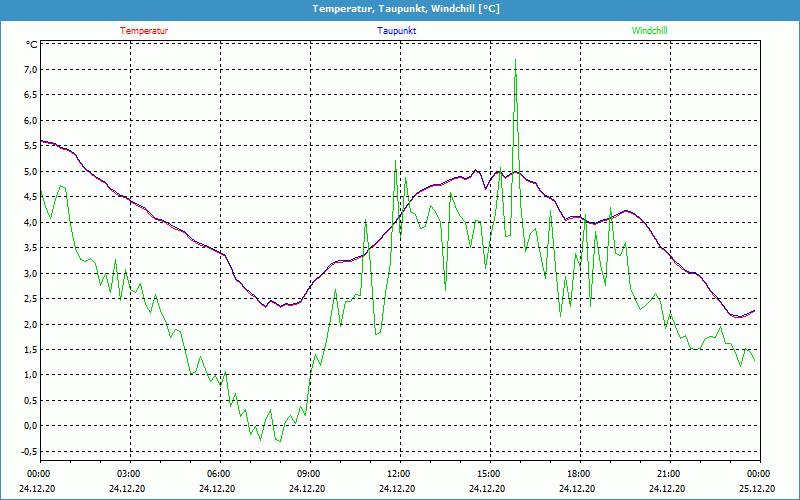This screenshot has height=500, width=800.
Task: Click the 5,0 y-axis value
Action: [31, 171]
